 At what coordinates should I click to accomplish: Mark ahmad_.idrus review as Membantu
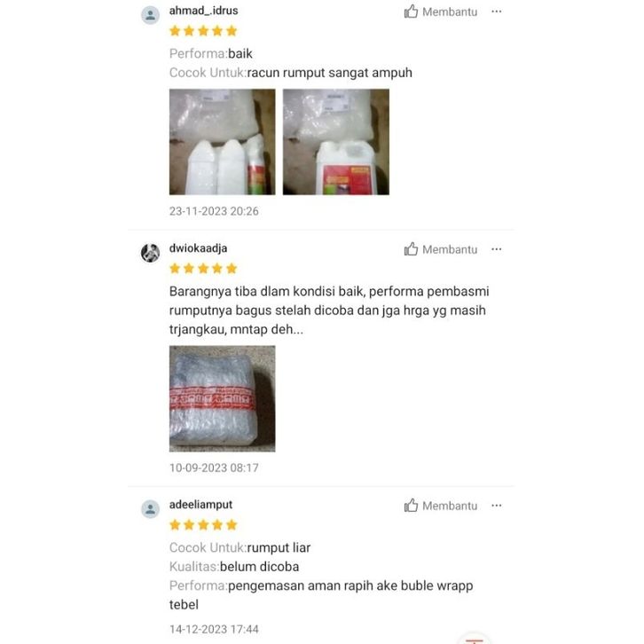coord(441,12)
